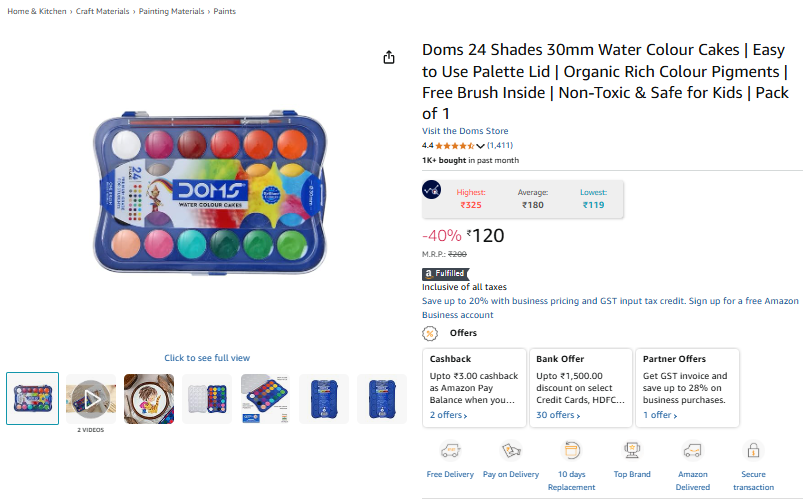Image resolution: width=809 pixels, height=499 pixels.
Task: Click the Free Delivery truck icon
Action: click(450, 450)
